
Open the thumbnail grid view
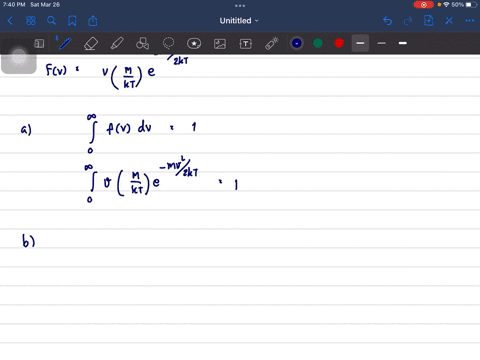pos(31,21)
